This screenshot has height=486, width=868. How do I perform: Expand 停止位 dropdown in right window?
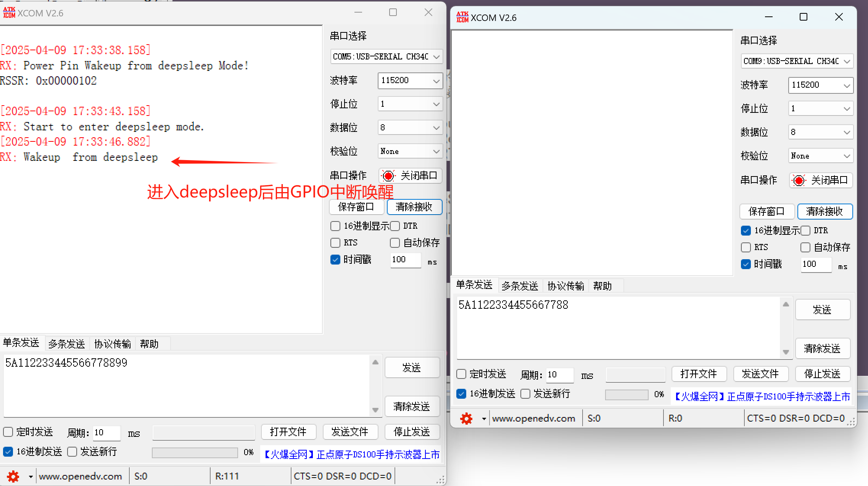click(x=821, y=109)
